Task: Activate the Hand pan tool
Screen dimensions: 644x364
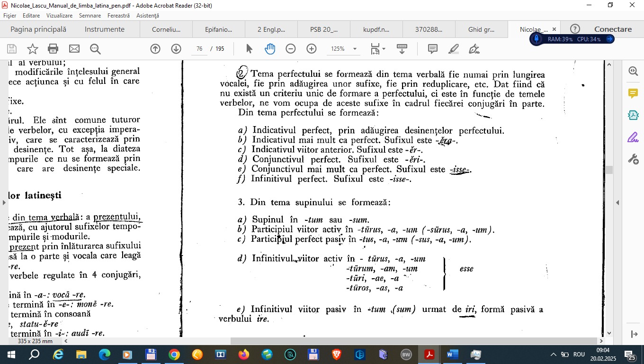Action: click(270, 49)
